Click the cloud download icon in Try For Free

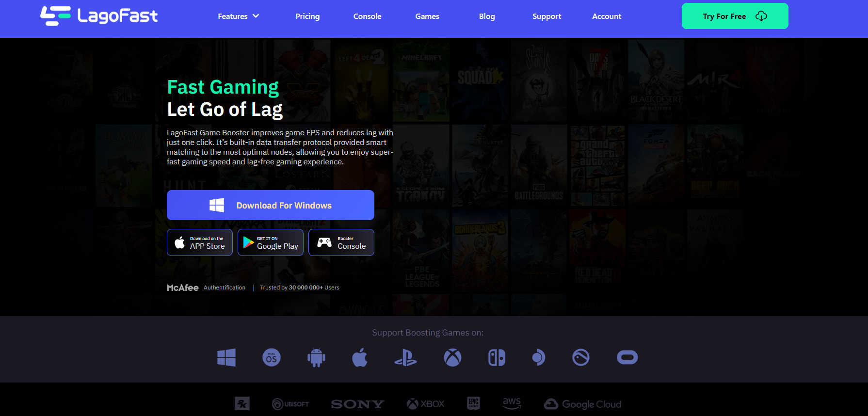[x=761, y=16]
